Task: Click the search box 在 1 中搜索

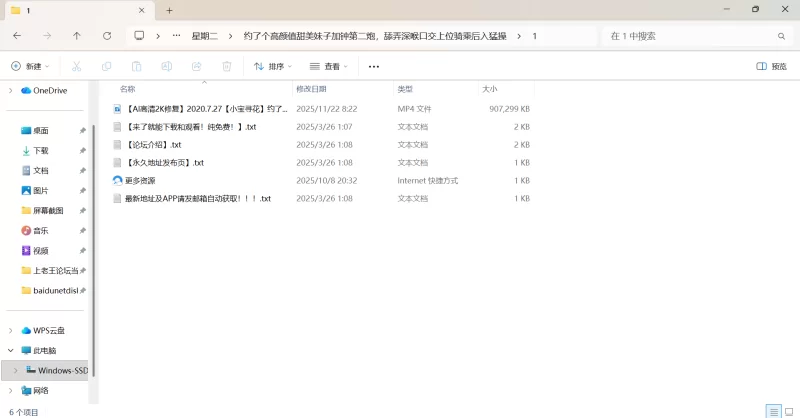Action: [690, 35]
